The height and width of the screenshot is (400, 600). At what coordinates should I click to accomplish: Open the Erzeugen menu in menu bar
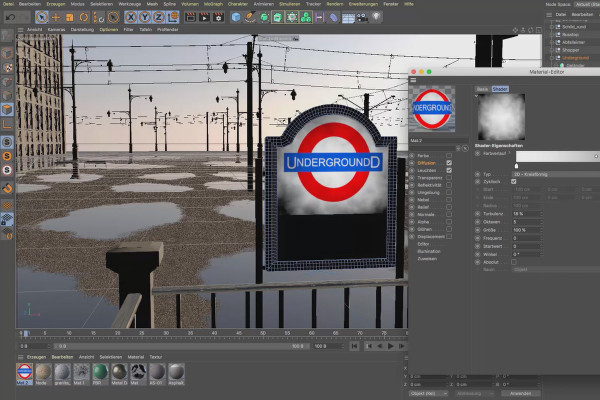(x=56, y=4)
